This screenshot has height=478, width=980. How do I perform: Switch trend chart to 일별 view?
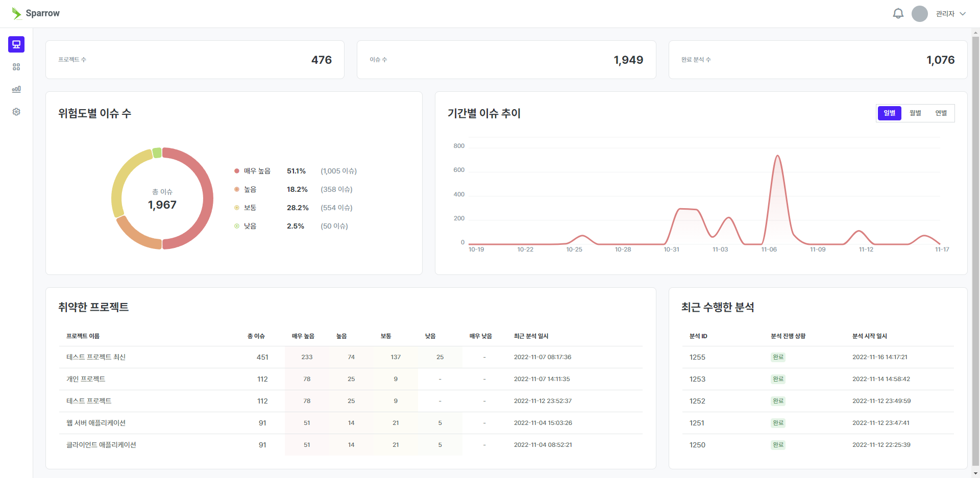pos(889,113)
